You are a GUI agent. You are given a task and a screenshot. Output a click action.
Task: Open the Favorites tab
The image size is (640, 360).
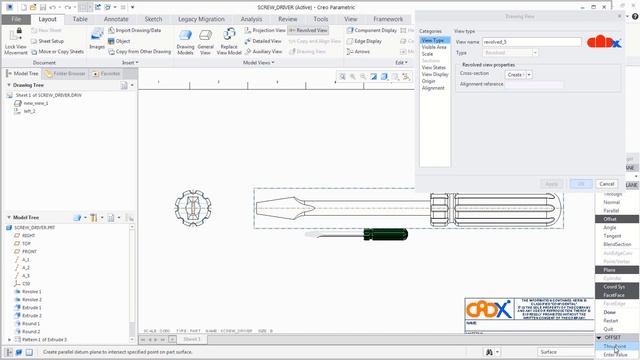(x=106, y=73)
